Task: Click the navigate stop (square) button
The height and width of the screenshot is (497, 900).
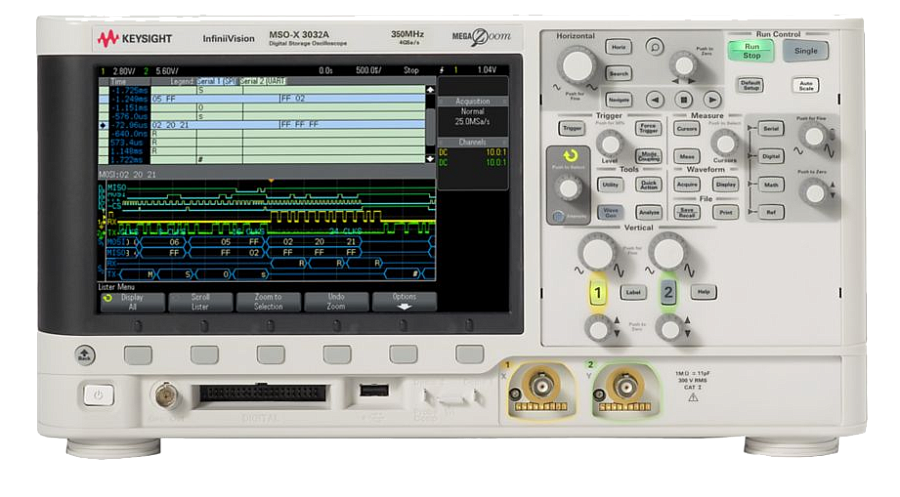Action: (x=684, y=100)
